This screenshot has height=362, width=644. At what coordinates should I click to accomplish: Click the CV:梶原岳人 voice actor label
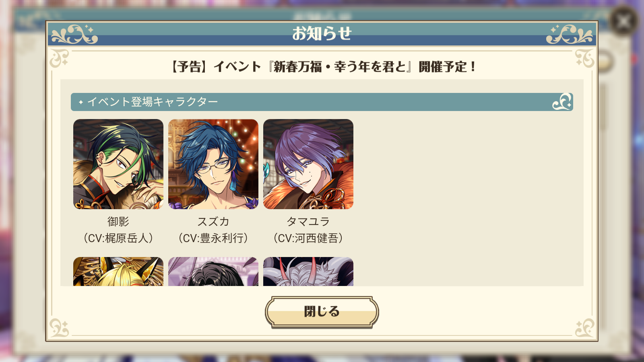[x=118, y=239]
